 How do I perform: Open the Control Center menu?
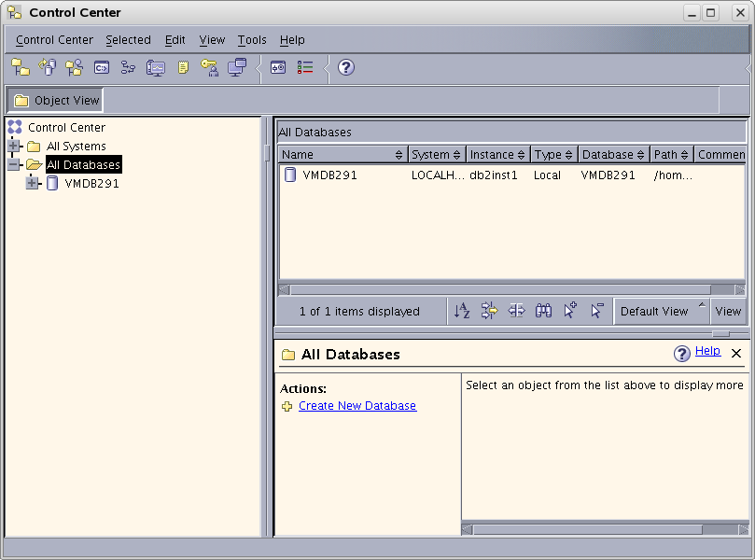tap(54, 40)
